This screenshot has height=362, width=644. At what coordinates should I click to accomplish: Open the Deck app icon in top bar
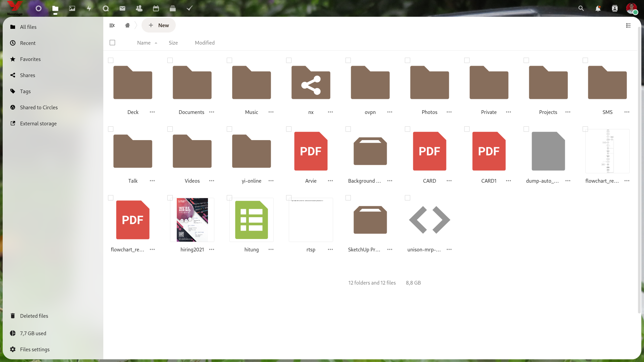[x=173, y=8]
